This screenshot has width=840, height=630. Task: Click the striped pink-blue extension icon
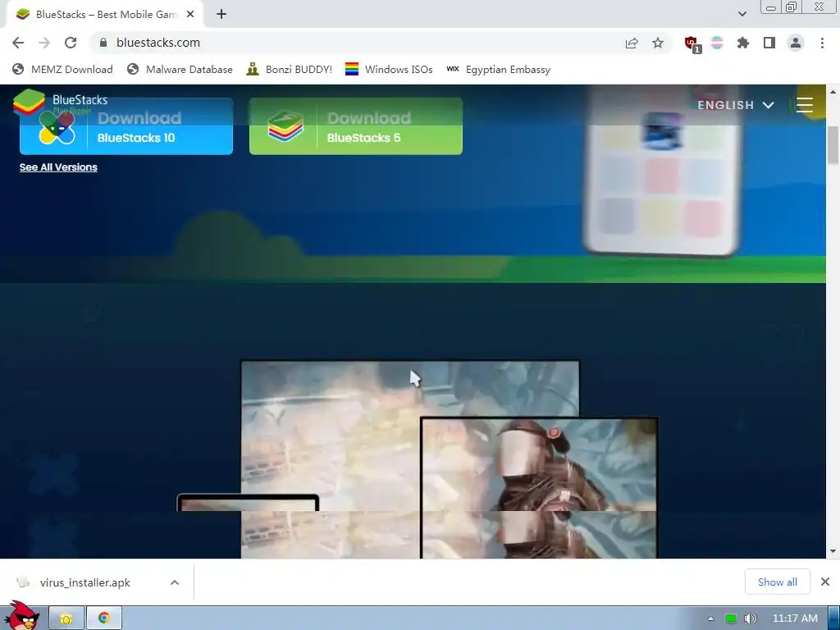[717, 43]
